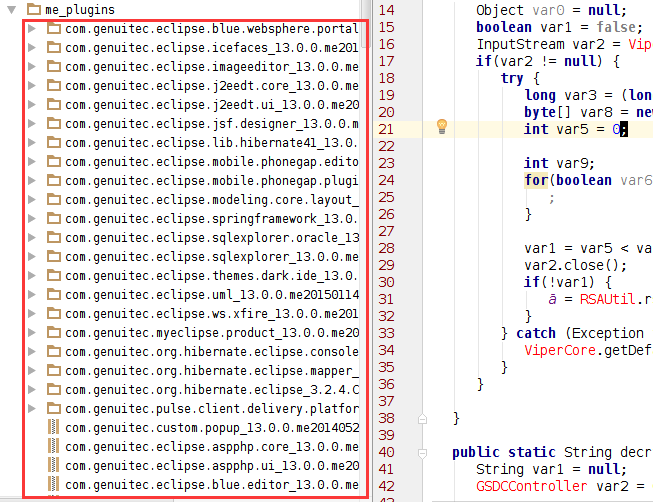This screenshot has height=502, width=653.
Task: Click 'for' keyword on line 24
Action: (x=536, y=180)
